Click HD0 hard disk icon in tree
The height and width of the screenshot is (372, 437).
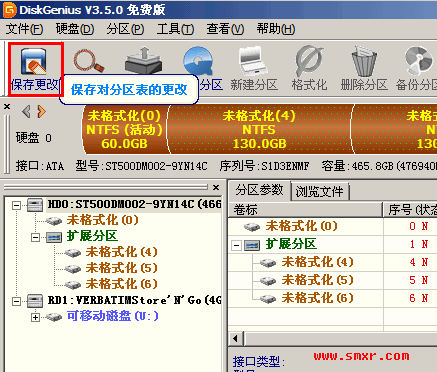tap(35, 205)
